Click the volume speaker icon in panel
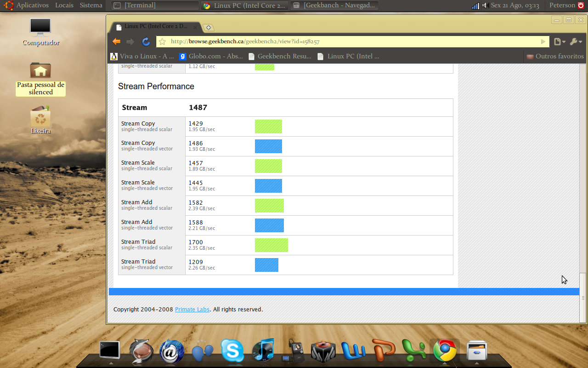 tap(485, 6)
